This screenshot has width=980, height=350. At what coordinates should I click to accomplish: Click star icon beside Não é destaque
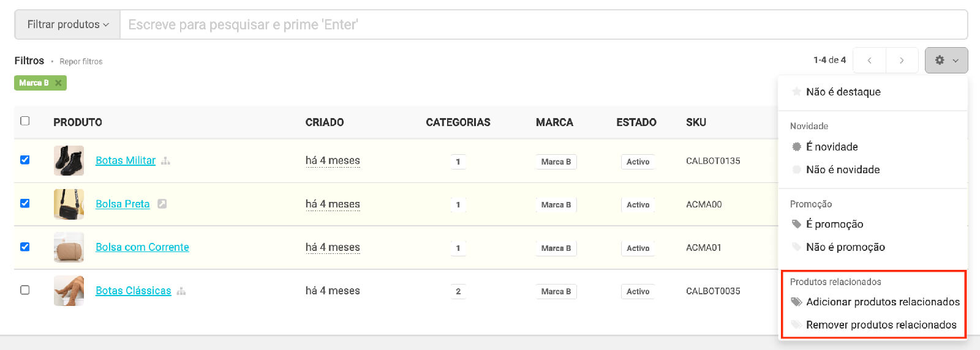coord(796,92)
